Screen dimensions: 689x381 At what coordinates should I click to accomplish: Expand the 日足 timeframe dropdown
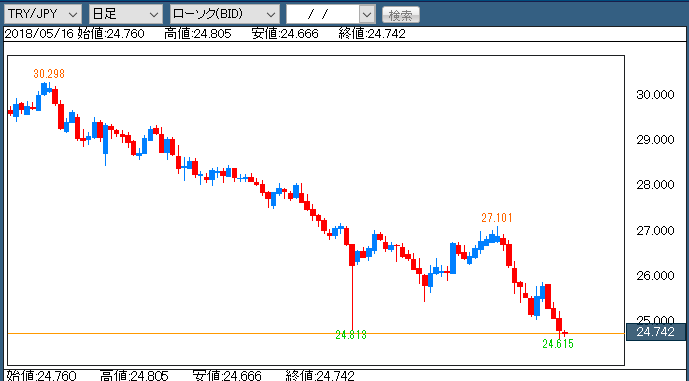[126, 15]
